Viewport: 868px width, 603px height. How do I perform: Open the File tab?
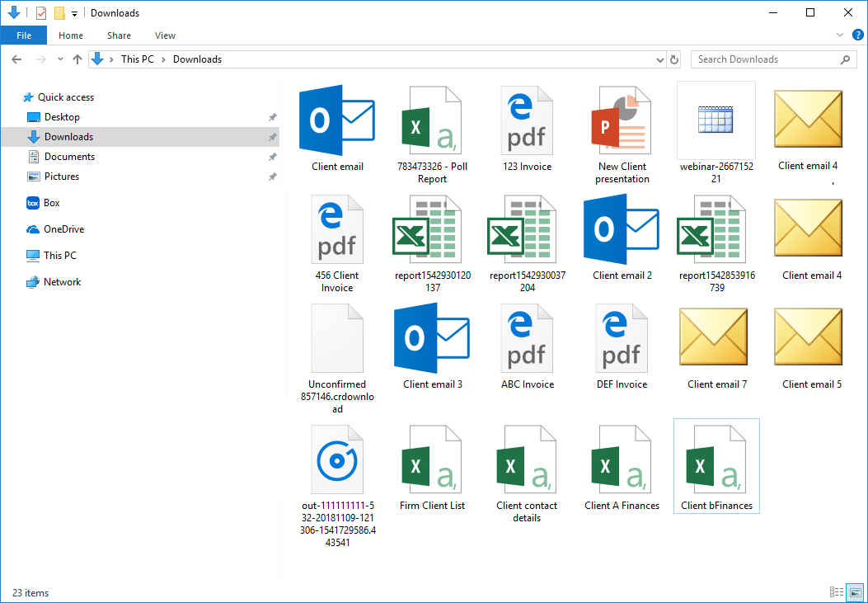pyautogui.click(x=24, y=35)
